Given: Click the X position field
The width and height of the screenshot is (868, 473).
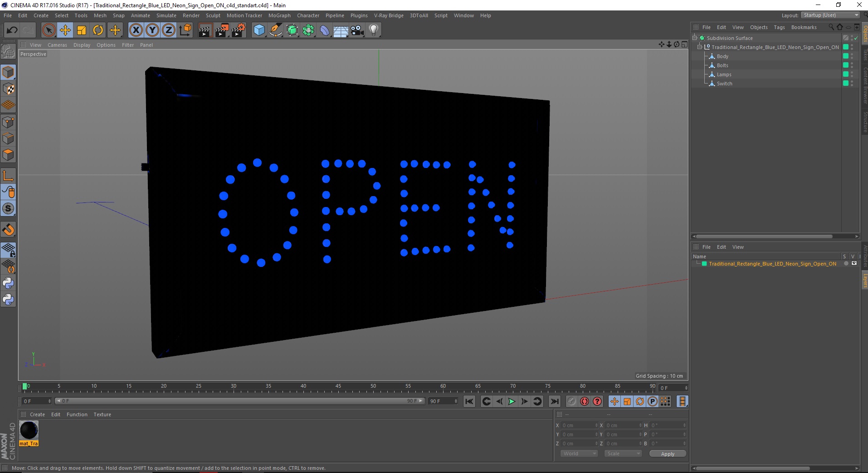Looking at the screenshot, I should (x=579, y=425).
